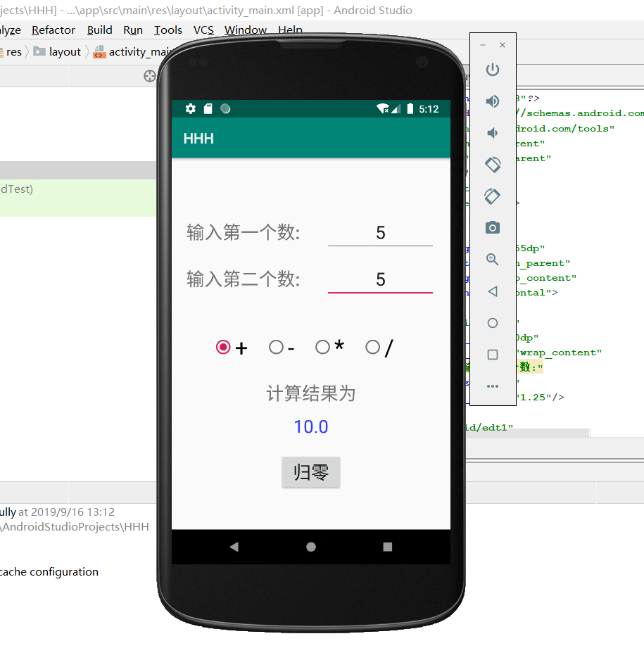This screenshot has height=660, width=644.
Task: Open the Refactor menu
Action: point(53,30)
